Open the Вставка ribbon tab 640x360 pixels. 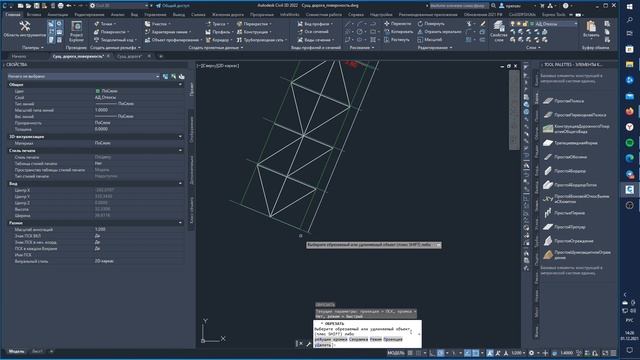coord(34,14)
